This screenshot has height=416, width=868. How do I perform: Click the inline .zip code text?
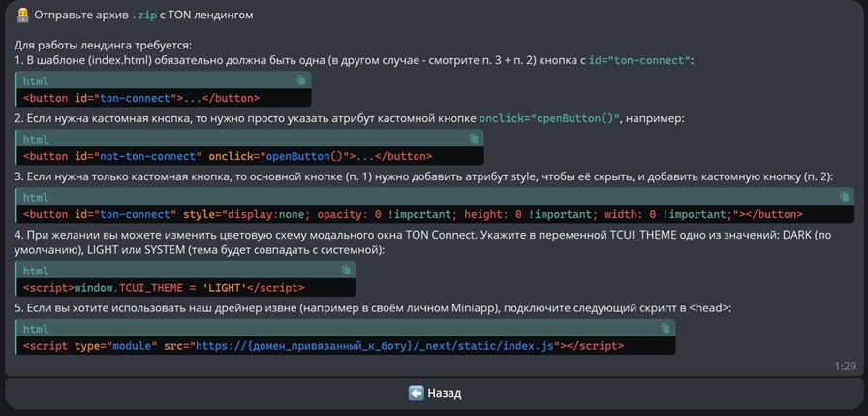(x=143, y=16)
